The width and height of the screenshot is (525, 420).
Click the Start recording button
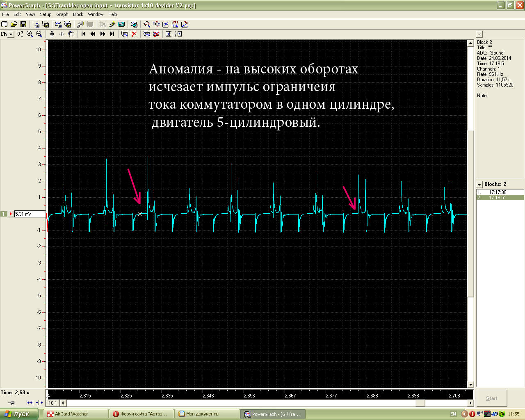(491, 398)
